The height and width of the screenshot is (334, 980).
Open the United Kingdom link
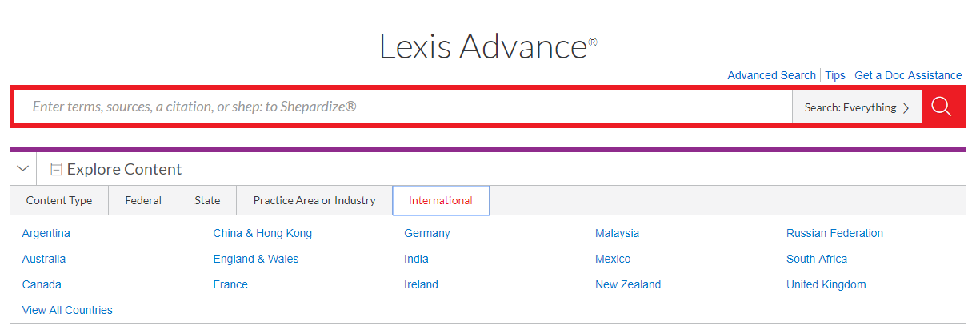coord(826,284)
